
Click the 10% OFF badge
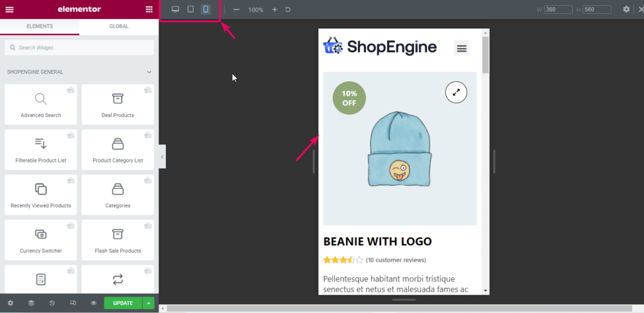[349, 98]
